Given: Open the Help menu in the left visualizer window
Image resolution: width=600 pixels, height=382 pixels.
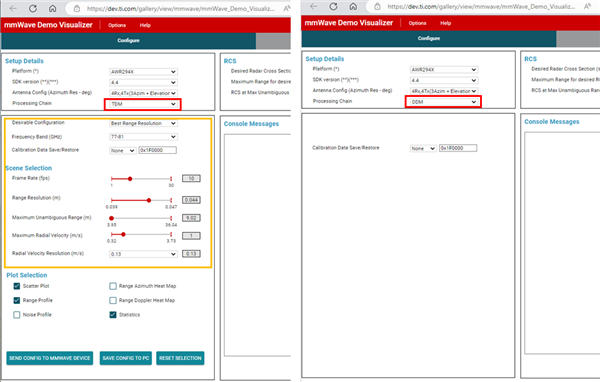Looking at the screenshot, I should click(x=145, y=25).
